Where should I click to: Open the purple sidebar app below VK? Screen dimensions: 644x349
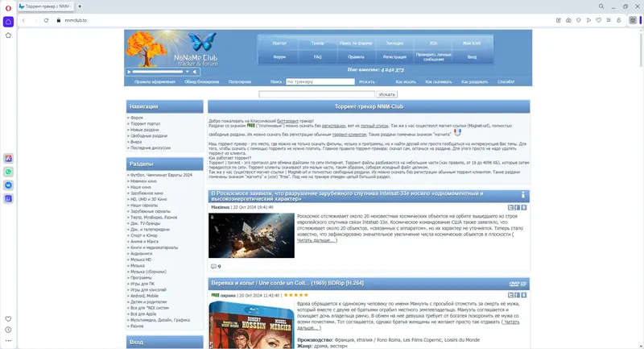click(x=8, y=198)
